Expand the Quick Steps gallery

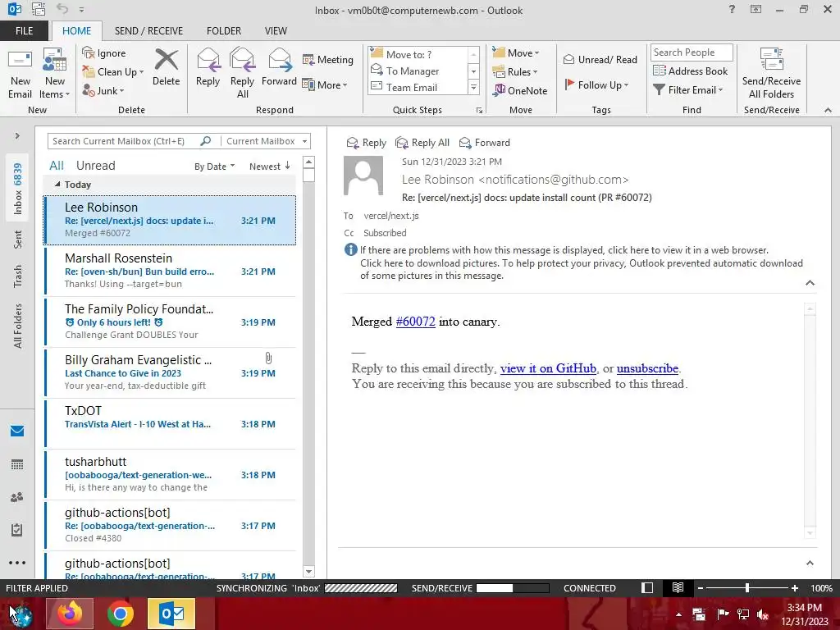473,87
